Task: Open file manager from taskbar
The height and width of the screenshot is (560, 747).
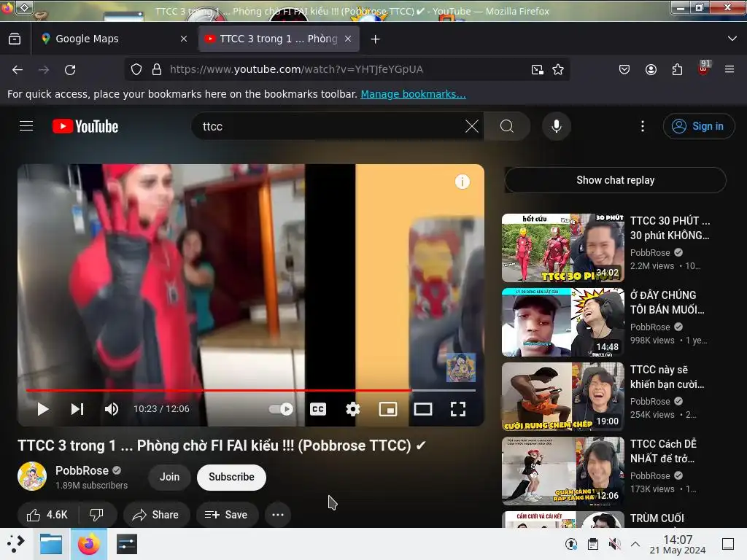Action: point(51,544)
